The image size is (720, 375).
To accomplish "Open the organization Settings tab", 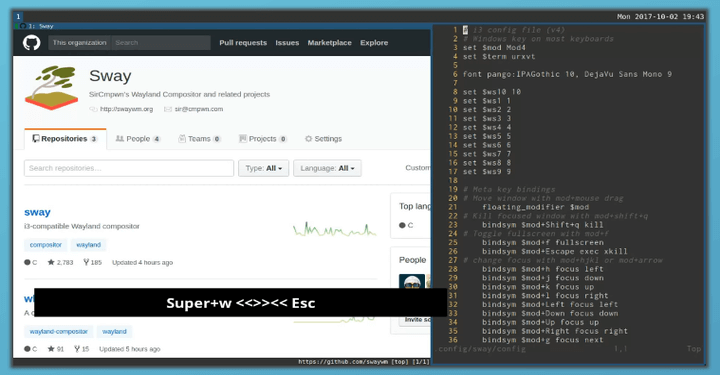I will [323, 139].
